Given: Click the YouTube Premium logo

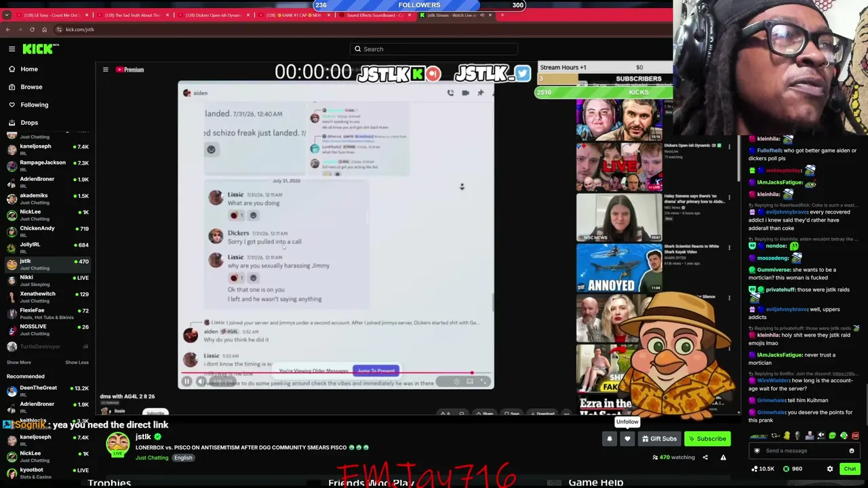Looking at the screenshot, I should click(x=130, y=70).
